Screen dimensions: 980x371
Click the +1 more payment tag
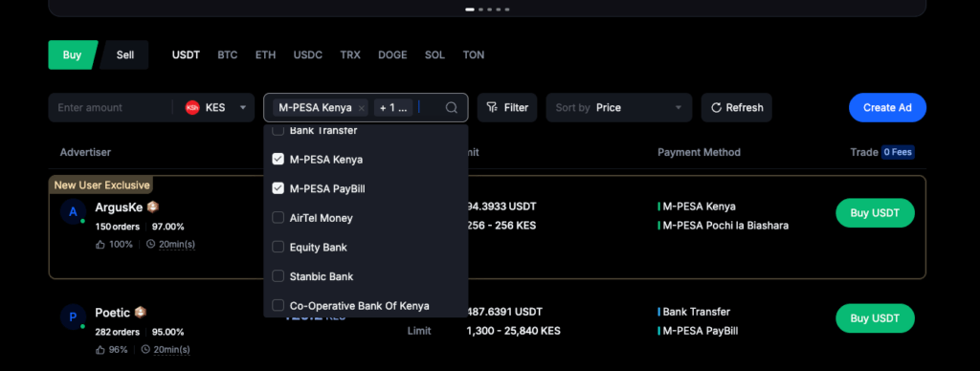(x=393, y=107)
